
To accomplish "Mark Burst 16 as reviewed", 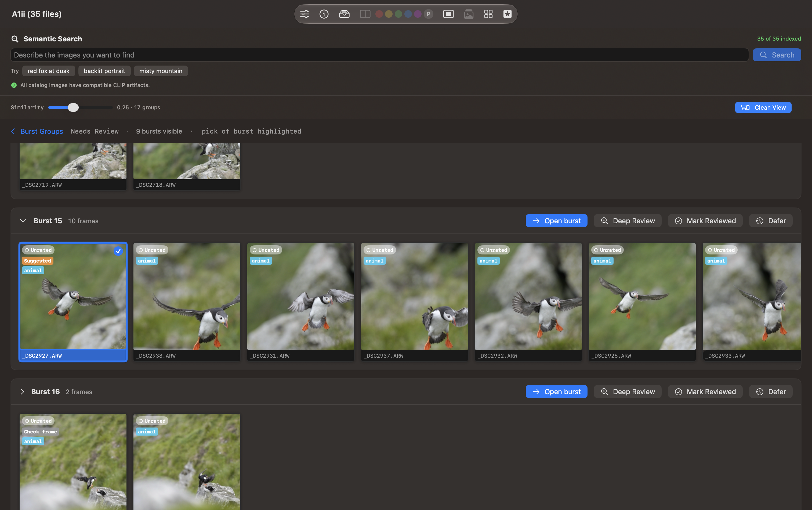I will 705,392.
